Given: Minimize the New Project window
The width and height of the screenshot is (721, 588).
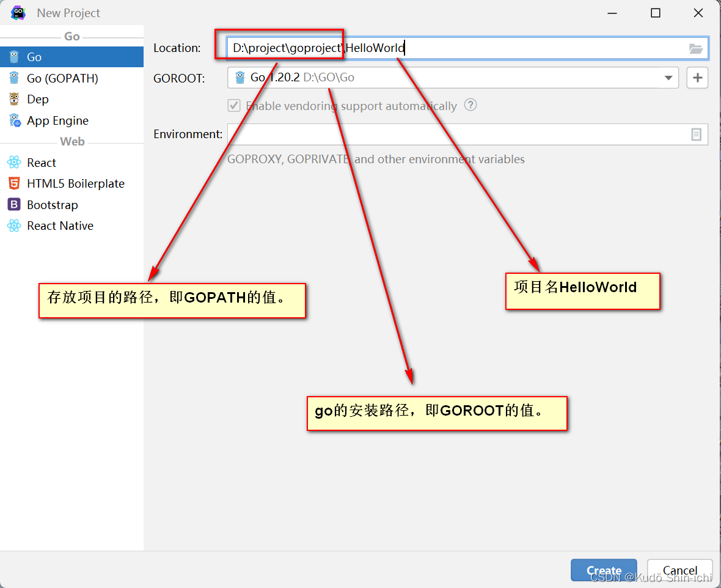Looking at the screenshot, I should [x=612, y=13].
